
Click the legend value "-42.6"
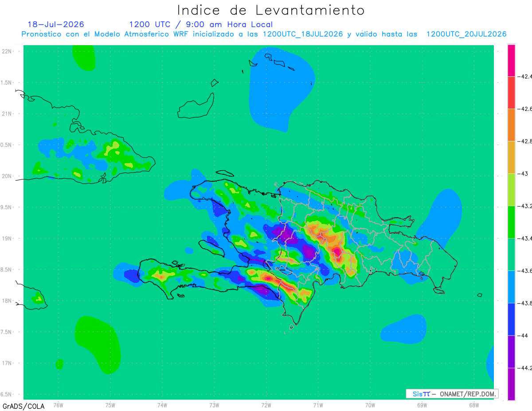[526, 109]
